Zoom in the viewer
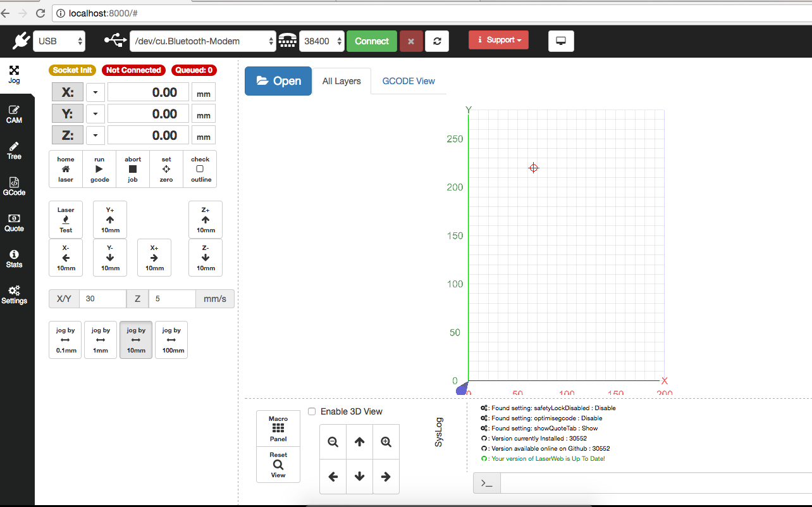812x507 pixels. [386, 442]
